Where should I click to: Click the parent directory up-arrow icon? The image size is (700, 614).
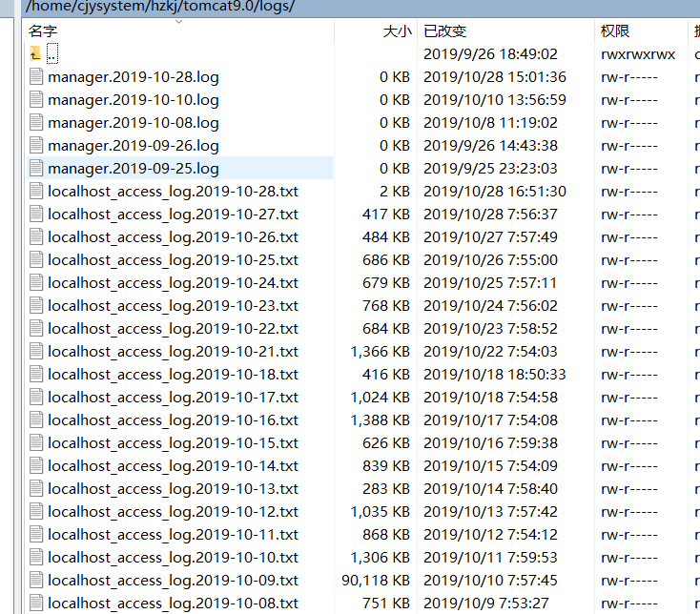[x=36, y=54]
